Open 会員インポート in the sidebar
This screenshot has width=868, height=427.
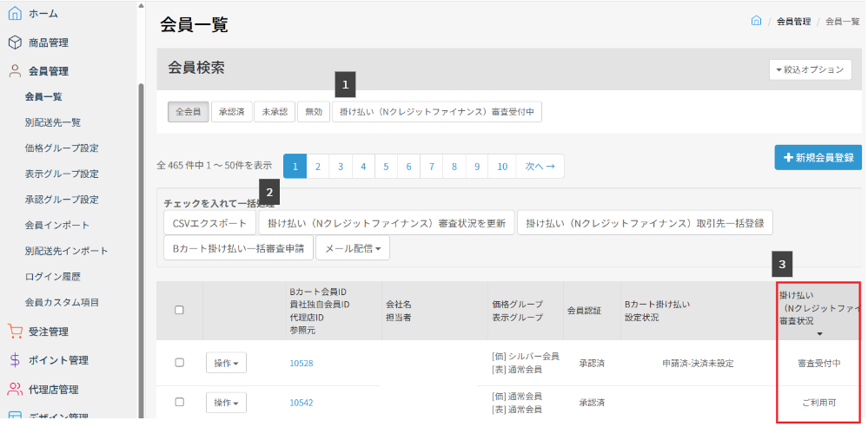tap(57, 225)
